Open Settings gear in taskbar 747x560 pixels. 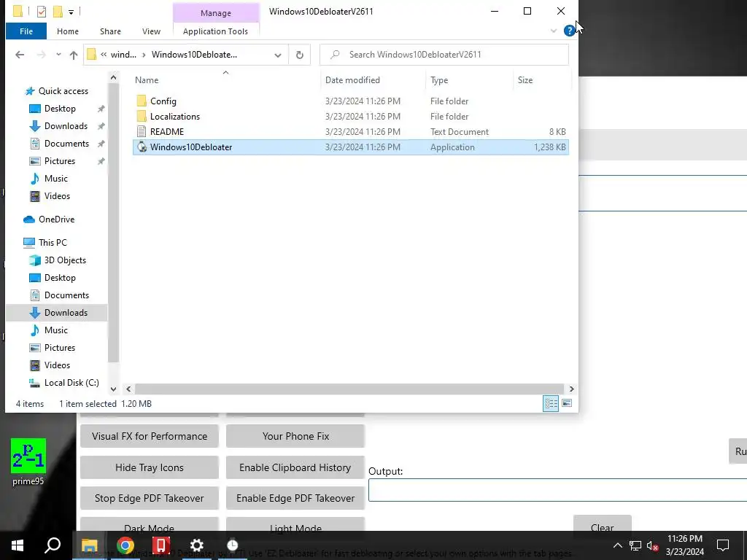(x=197, y=545)
